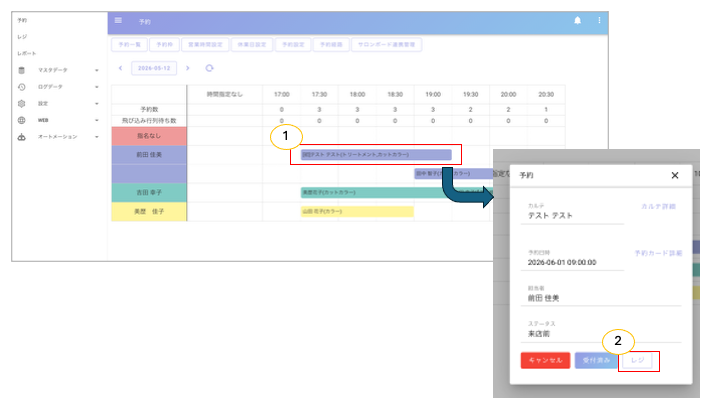This screenshot has height=405, width=720.
Task: Click the 飛び込み行列待ち数 row label
Action: 149,121
